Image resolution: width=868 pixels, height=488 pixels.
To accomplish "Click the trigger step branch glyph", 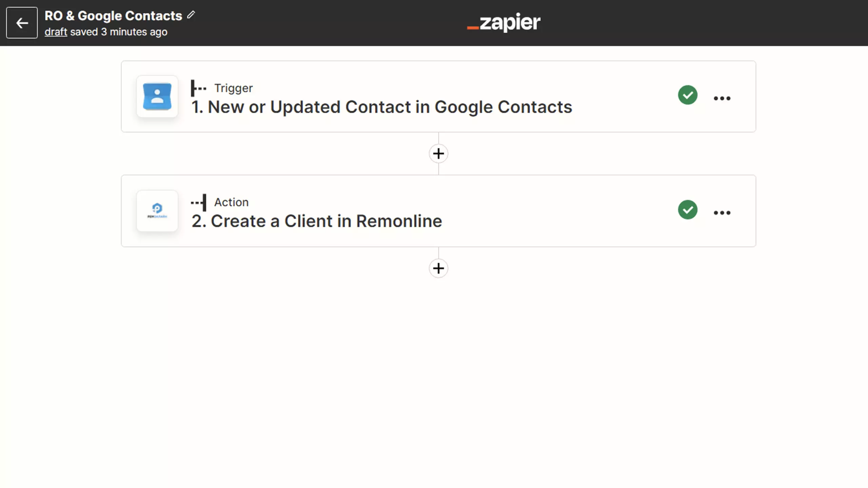I will [198, 88].
